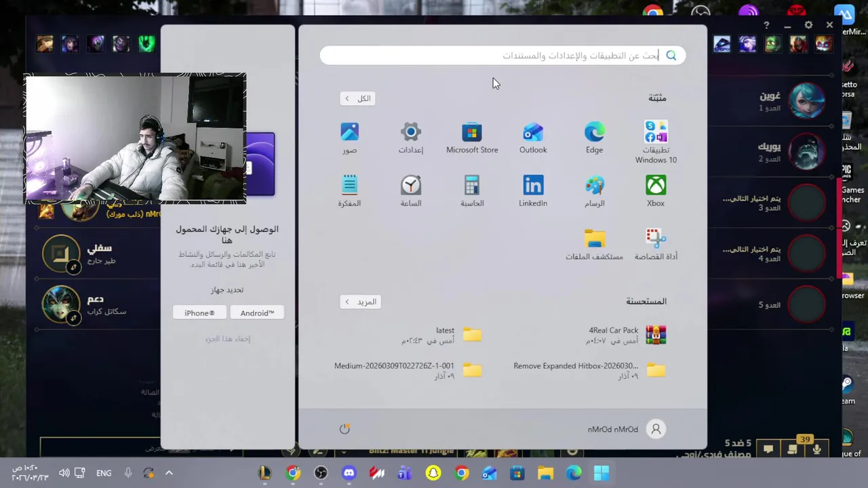Click the Windows Start button on taskbar
This screenshot has width=868, height=488.
tap(601, 473)
